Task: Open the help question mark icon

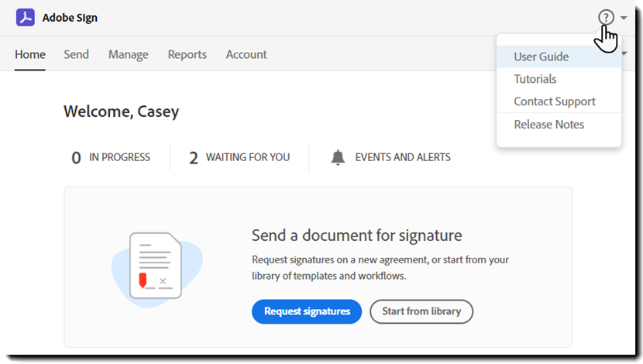Action: 606,17
